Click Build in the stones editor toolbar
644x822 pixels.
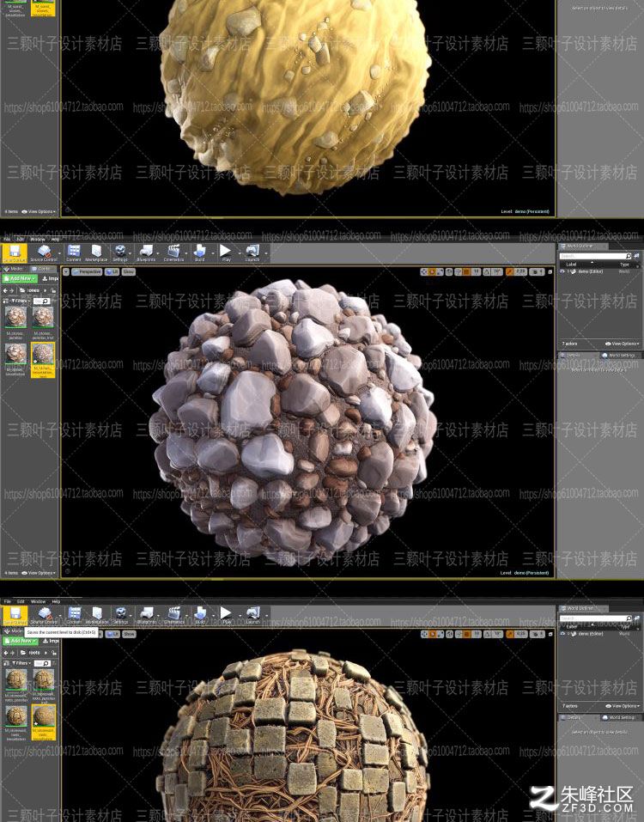click(200, 253)
